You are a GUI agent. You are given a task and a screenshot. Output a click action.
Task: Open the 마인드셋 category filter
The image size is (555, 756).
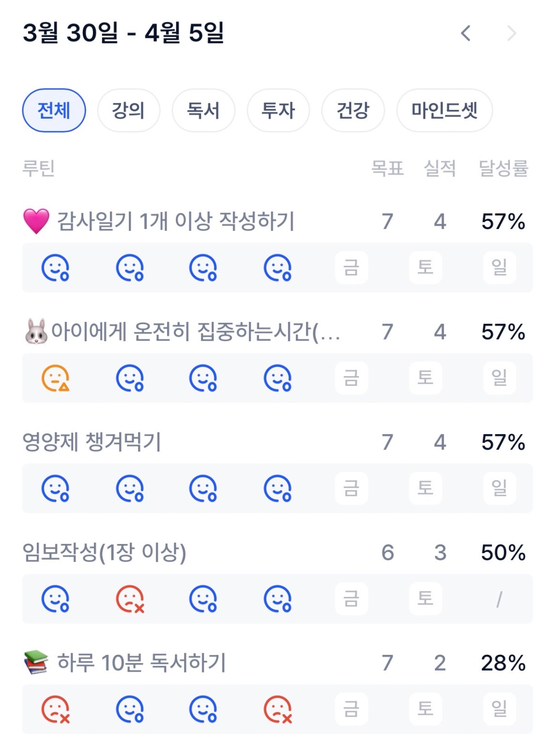(x=444, y=110)
